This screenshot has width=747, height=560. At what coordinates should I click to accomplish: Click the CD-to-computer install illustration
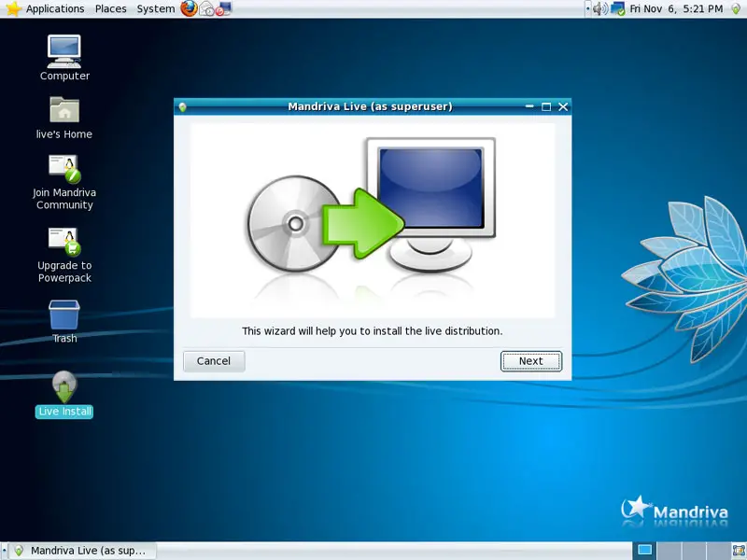coord(372,220)
